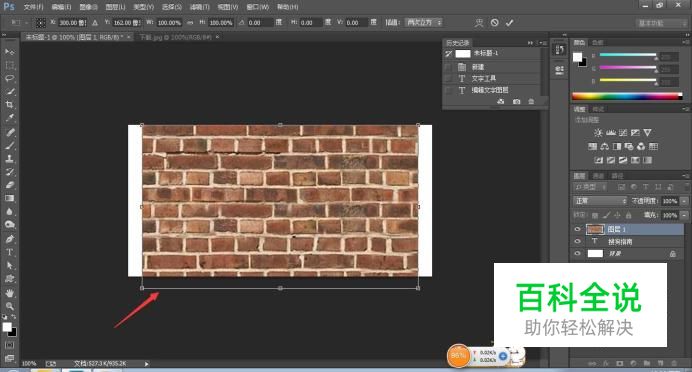692x372 pixels.
Task: Open the Color panel flyout menu
Action: click(686, 42)
